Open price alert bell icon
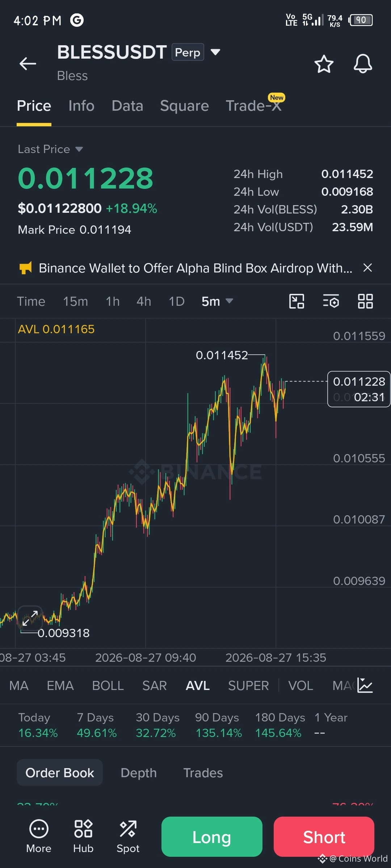This screenshot has height=868, width=391. pyautogui.click(x=363, y=64)
